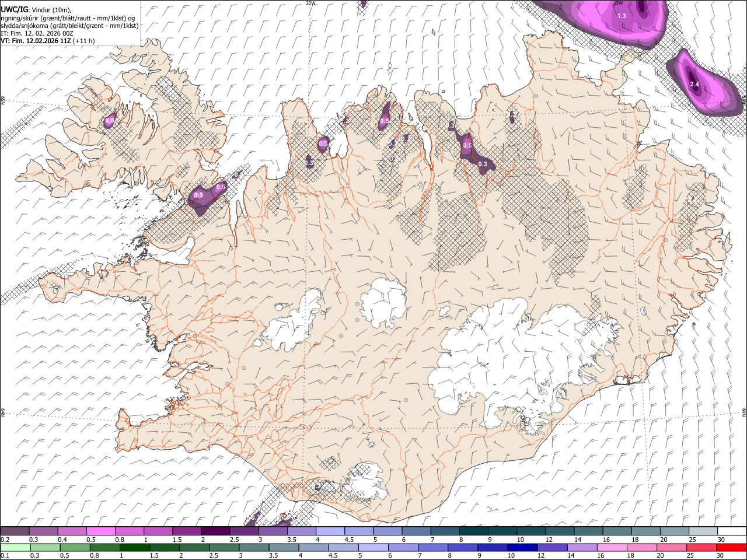747x560 pixels.
Task: Select the pale green 0.1 legend swatch
Action: coord(15,547)
